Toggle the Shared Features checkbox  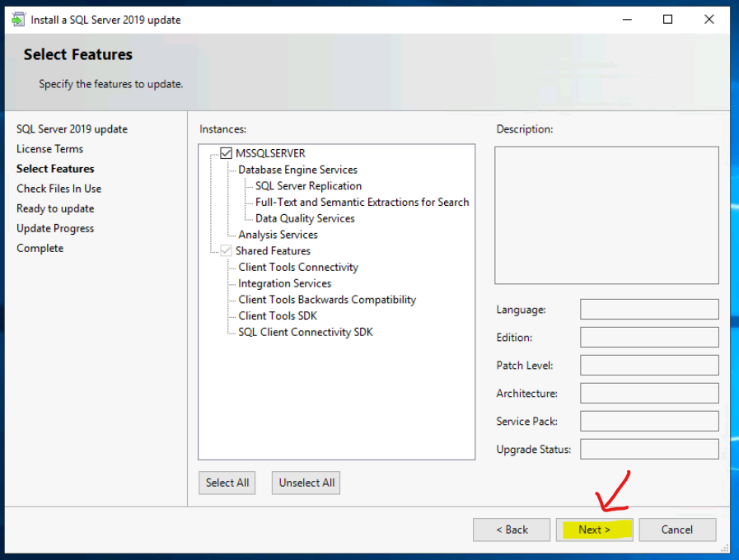[227, 250]
